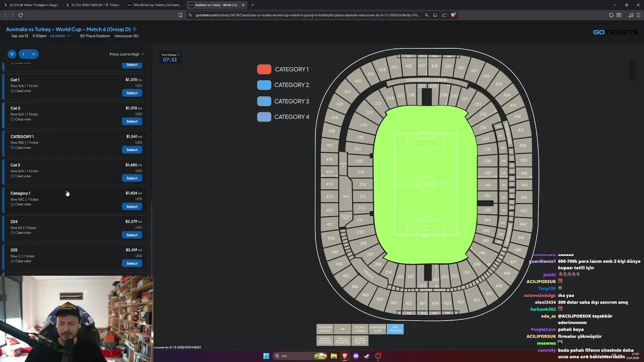The height and width of the screenshot is (362, 644).
Task: Go back in browser history
Action: pos(6,15)
